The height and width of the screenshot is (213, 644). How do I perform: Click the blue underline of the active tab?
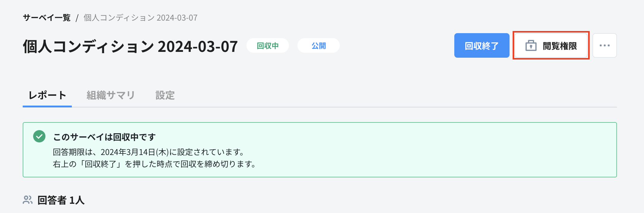click(47, 106)
